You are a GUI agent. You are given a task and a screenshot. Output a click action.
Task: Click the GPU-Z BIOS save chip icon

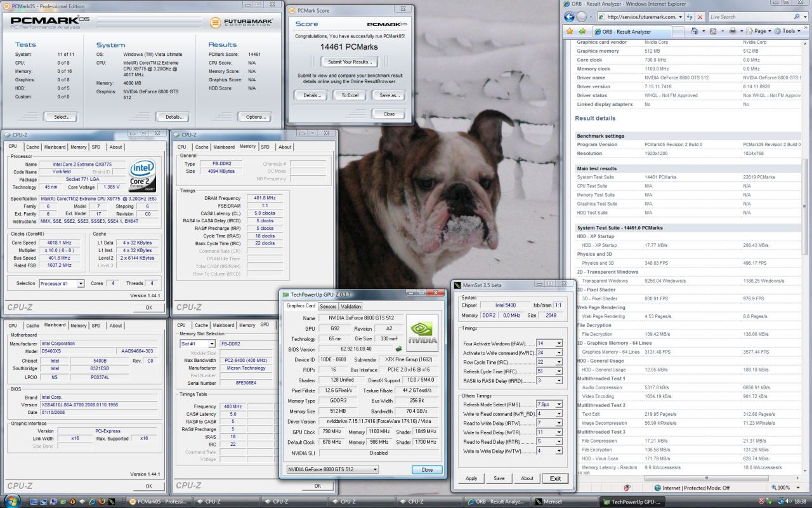[x=398, y=349]
